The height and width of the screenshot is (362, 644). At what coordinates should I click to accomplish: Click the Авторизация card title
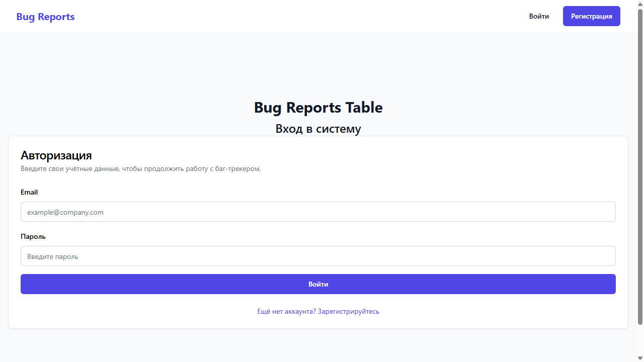(56, 155)
